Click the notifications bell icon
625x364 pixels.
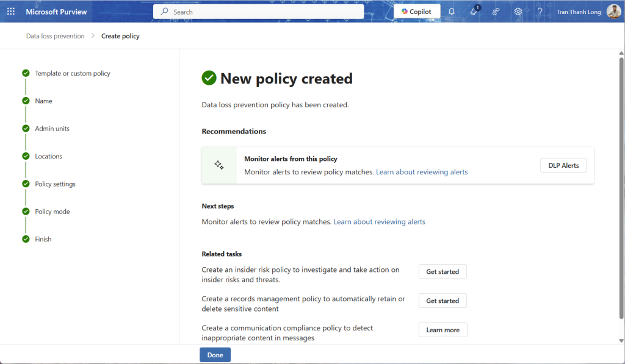pyautogui.click(x=452, y=12)
